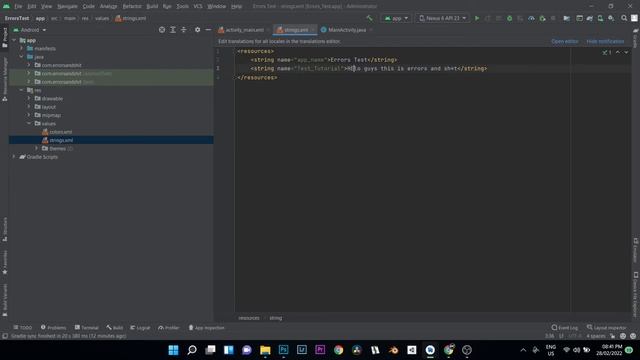
Task: Open the App Inspection tool window
Action: tap(206, 328)
